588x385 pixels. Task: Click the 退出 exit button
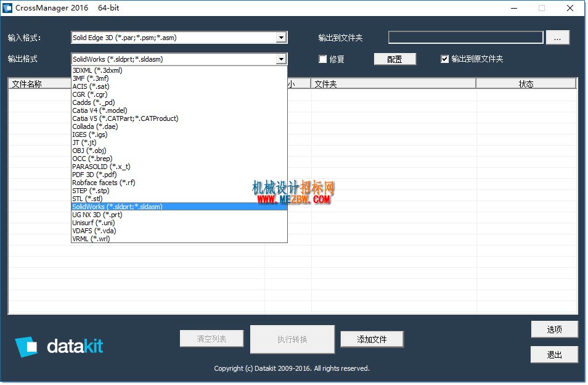click(x=554, y=355)
